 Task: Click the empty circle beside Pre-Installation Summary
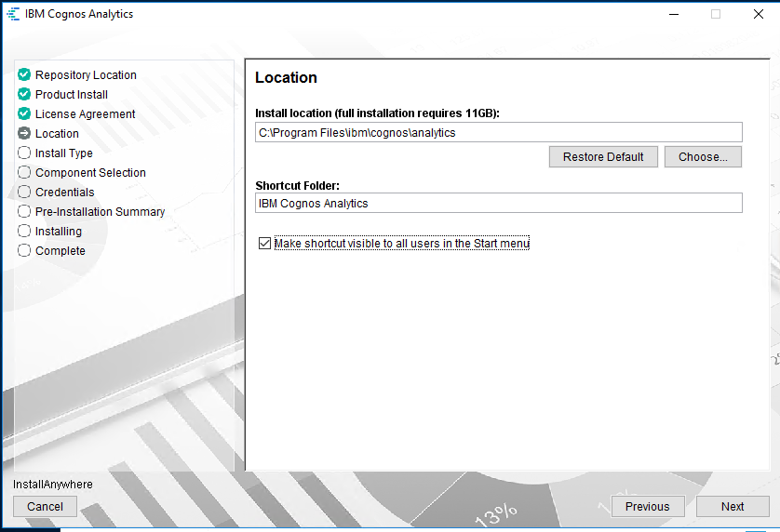coord(24,211)
